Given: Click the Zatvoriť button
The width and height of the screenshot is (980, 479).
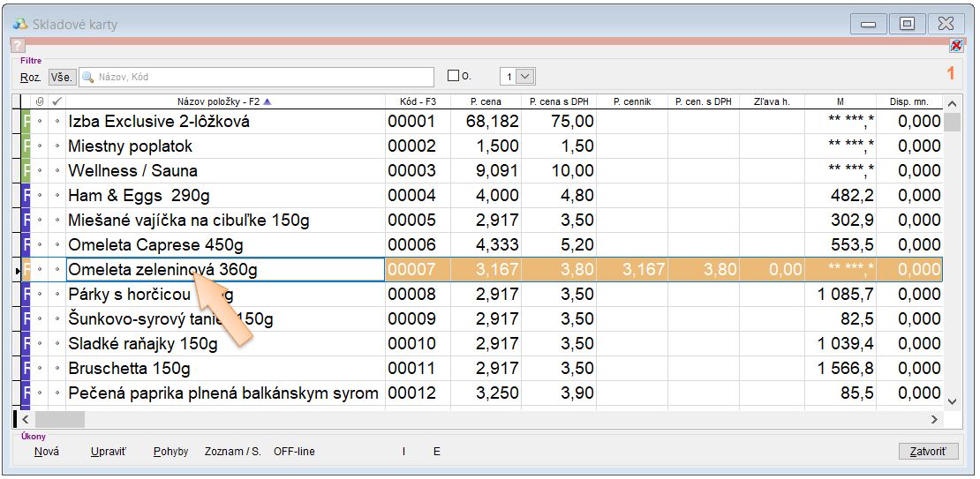Looking at the screenshot, I should [x=927, y=452].
